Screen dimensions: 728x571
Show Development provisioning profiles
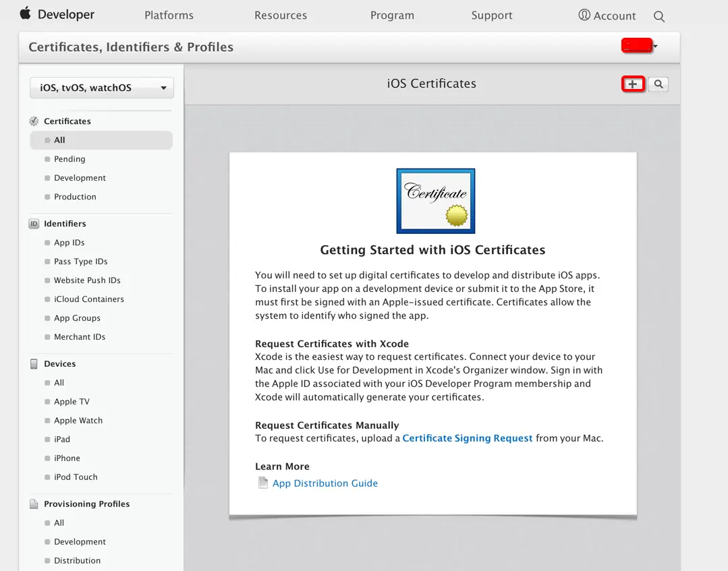[x=80, y=542]
